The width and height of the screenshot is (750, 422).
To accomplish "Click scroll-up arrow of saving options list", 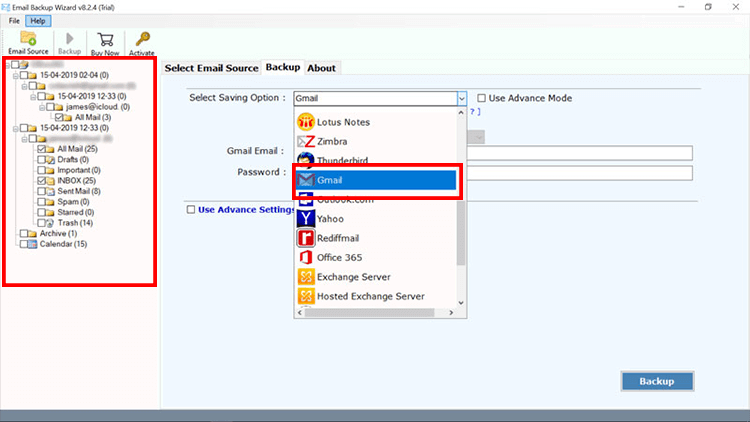I will [461, 112].
